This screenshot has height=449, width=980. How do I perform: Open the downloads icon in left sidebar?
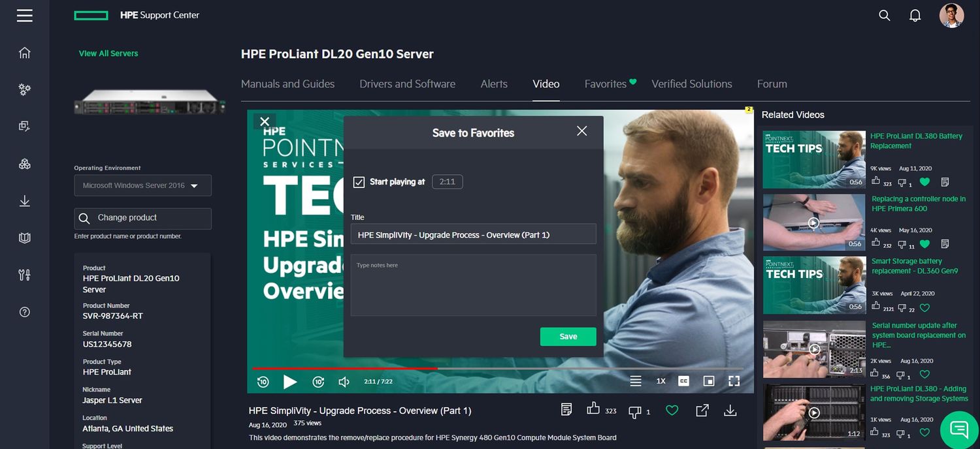(25, 201)
